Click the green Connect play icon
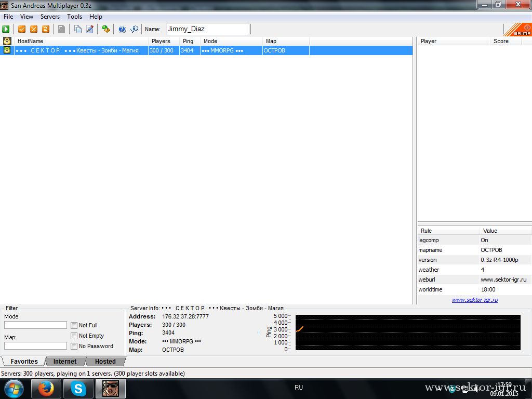Screen dimensions: 532x399 click(x=6, y=29)
